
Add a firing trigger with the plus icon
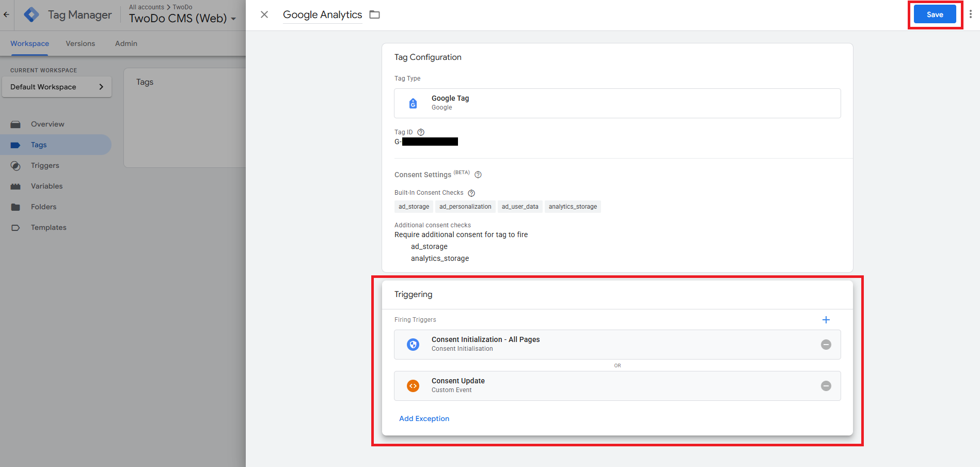point(826,320)
